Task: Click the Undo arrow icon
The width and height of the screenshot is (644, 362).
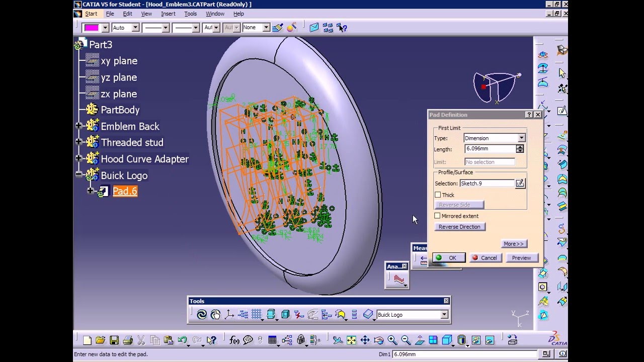Action: click(x=182, y=340)
